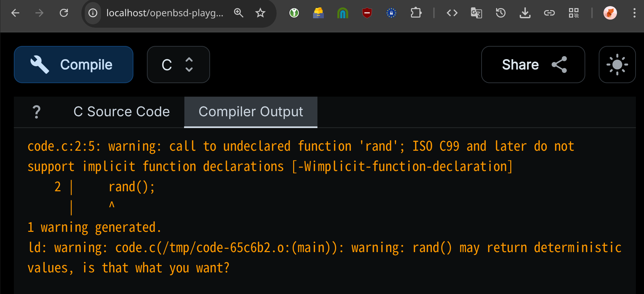Reload the current page
This screenshot has height=294, width=644.
(x=64, y=13)
